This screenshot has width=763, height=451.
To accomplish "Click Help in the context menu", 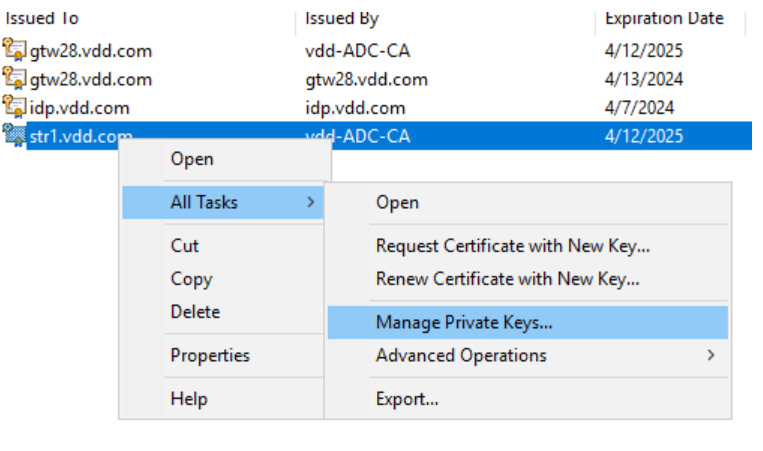I will click(x=189, y=399).
